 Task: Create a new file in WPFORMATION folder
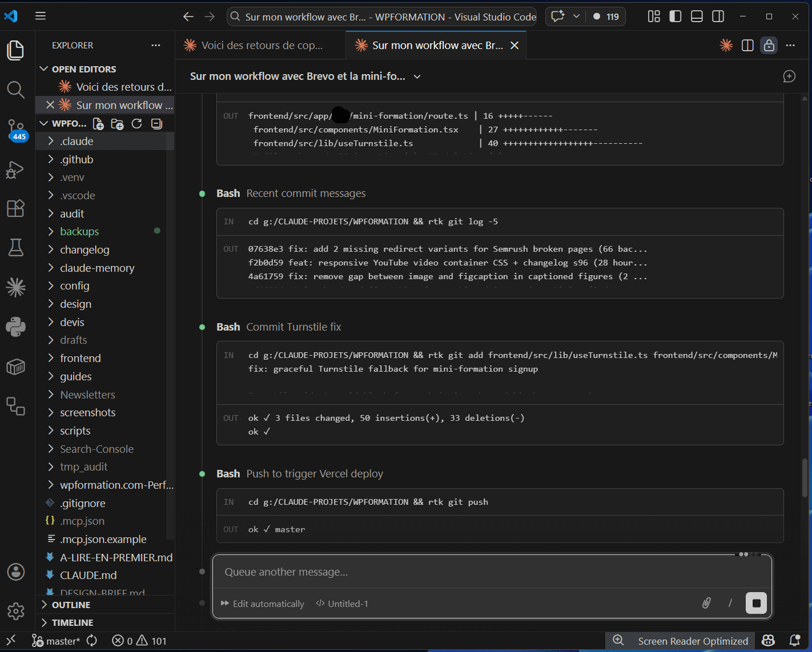98,124
